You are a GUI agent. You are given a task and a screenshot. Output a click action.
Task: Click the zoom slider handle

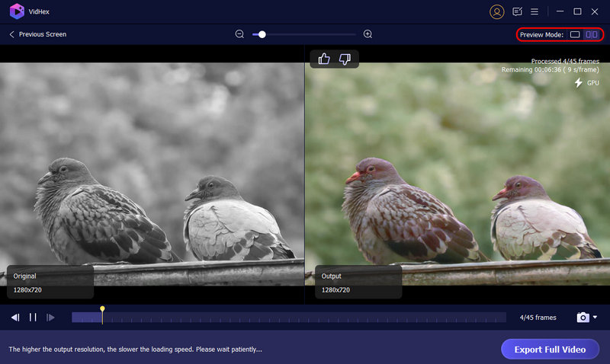coord(262,34)
